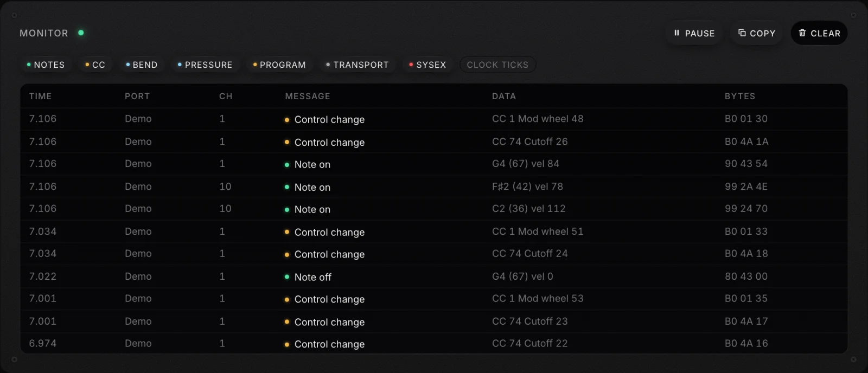Click bytes value B0 4A 1A

[746, 142]
